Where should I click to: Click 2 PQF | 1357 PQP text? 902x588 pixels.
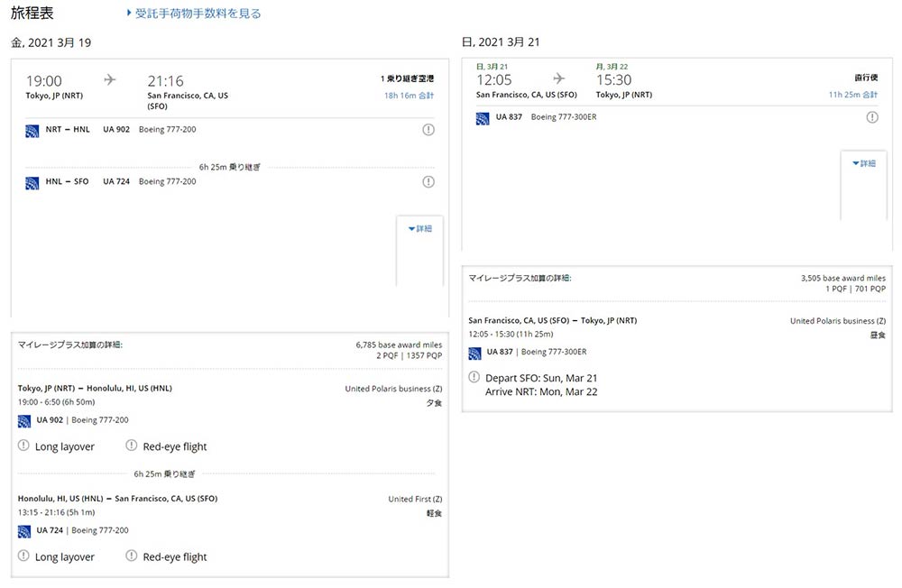pyautogui.click(x=410, y=356)
